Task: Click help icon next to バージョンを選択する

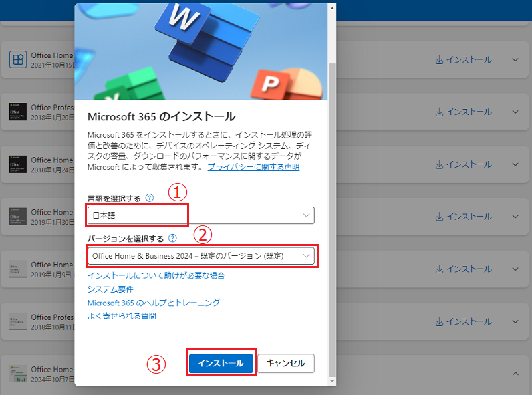Action: pos(172,238)
